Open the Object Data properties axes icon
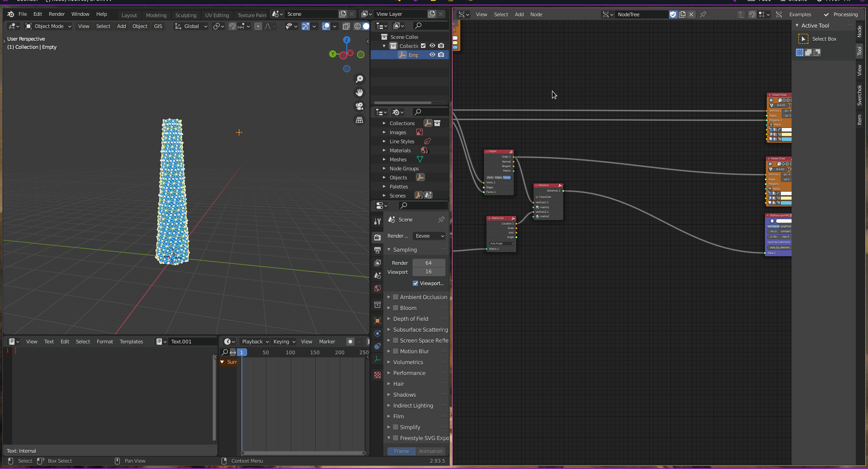Viewport: 868px width, 469px height. (377, 359)
